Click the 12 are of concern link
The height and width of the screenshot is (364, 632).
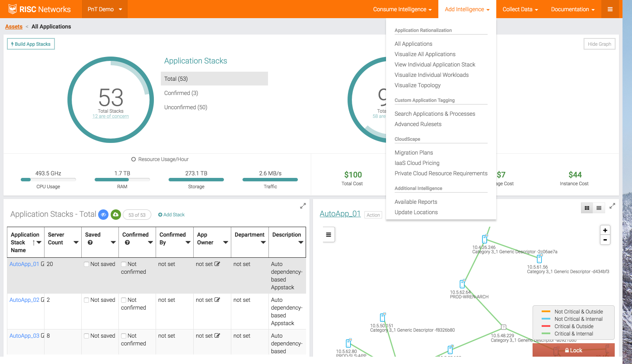click(111, 116)
